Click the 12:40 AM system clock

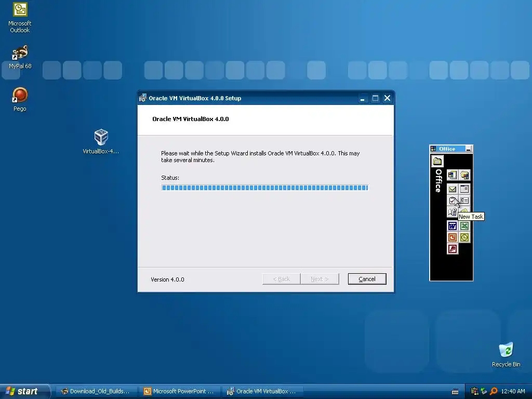pyautogui.click(x=513, y=391)
